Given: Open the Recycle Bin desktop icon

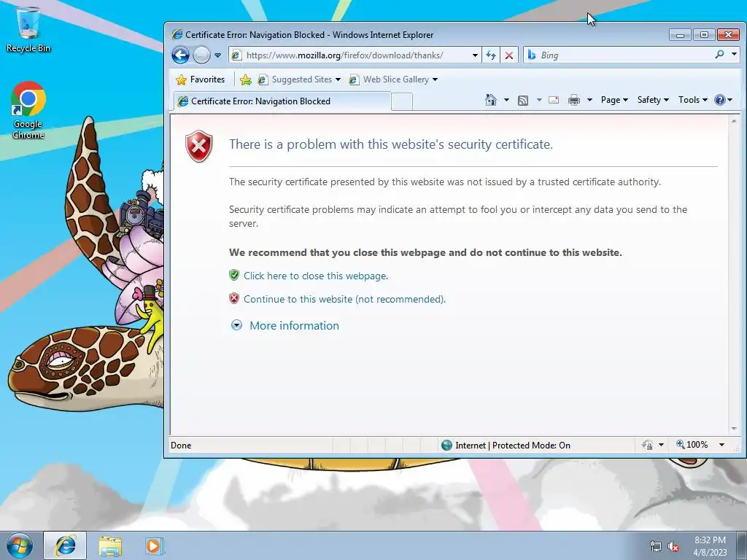Looking at the screenshot, I should pos(28,29).
